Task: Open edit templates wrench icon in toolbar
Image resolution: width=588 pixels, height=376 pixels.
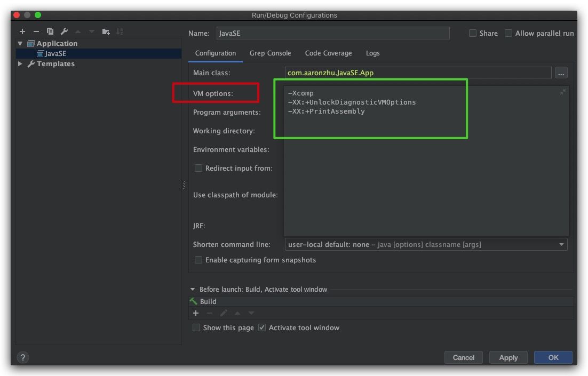Action: click(64, 31)
